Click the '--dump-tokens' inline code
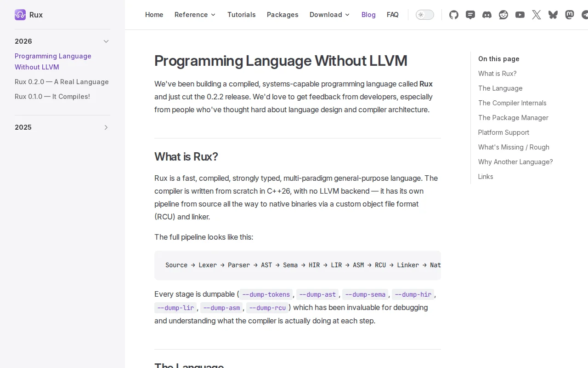588x368 pixels. pyautogui.click(x=266, y=294)
